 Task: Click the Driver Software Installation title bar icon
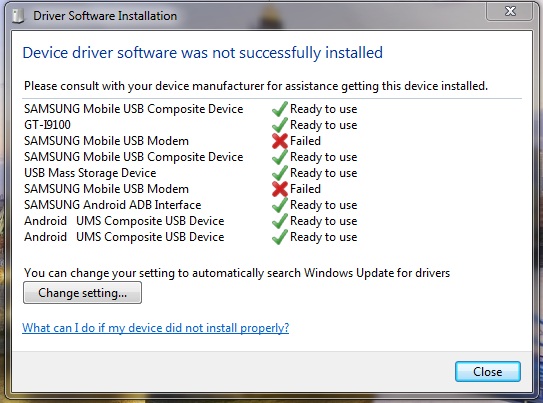point(18,16)
